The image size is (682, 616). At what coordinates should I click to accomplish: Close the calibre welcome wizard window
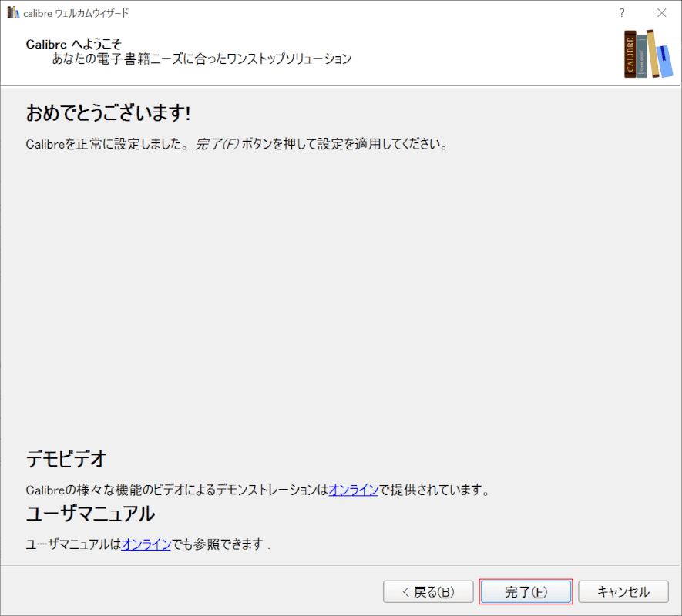(661, 13)
